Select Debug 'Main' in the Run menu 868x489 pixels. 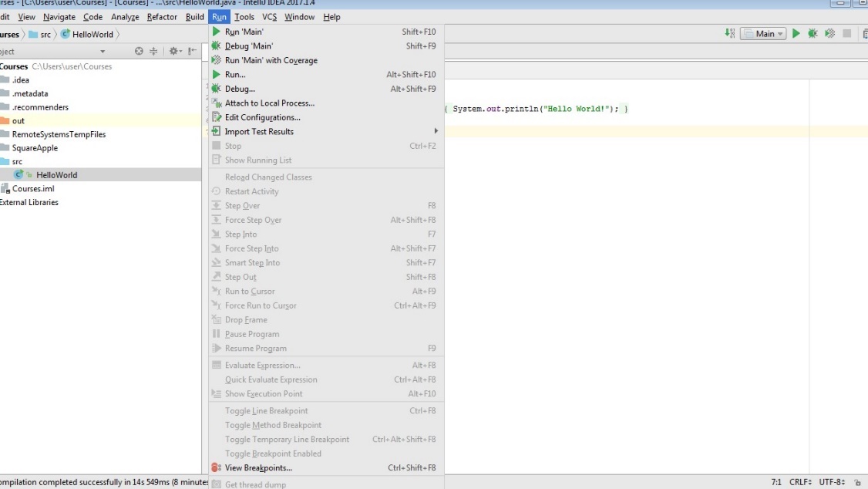click(x=248, y=46)
